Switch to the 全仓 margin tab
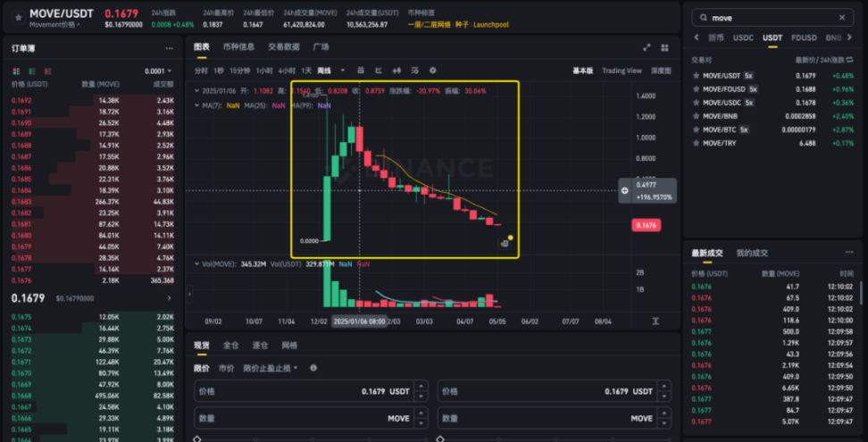868x442 pixels. (x=230, y=346)
